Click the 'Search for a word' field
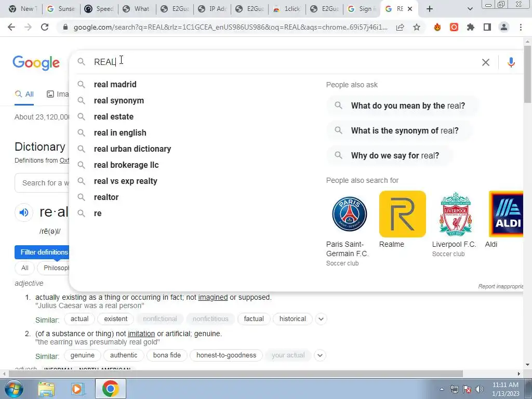The image size is (532, 399). click(42, 183)
